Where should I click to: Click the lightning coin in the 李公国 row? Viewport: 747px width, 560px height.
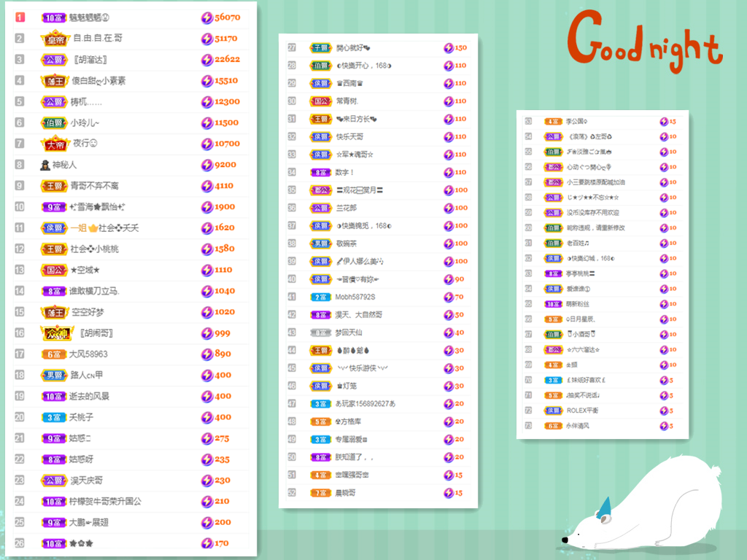[664, 122]
